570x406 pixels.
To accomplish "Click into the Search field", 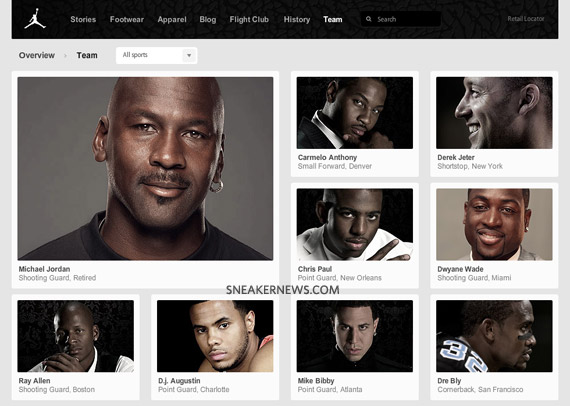I will point(401,19).
